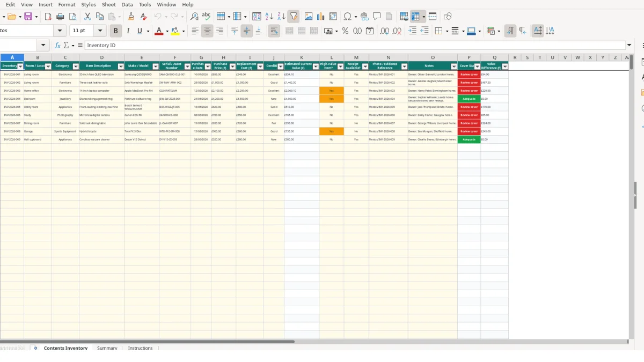Open the font size dropdown

click(x=100, y=31)
